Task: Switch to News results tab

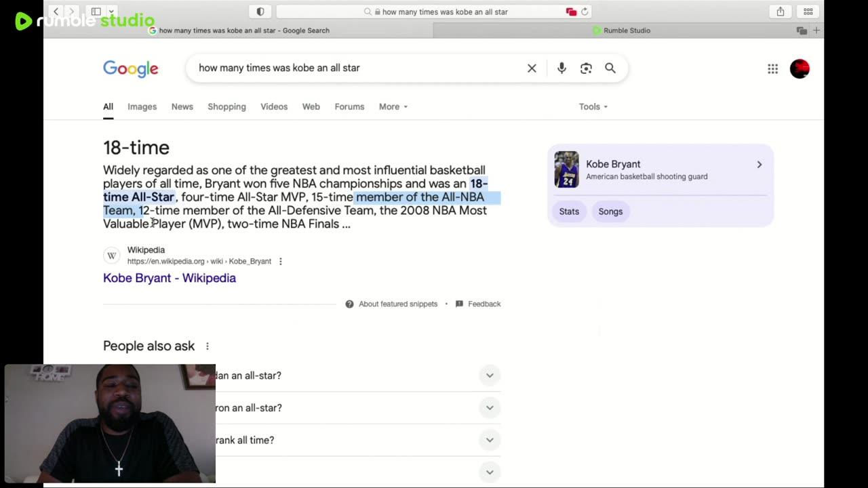Action: pyautogui.click(x=182, y=106)
